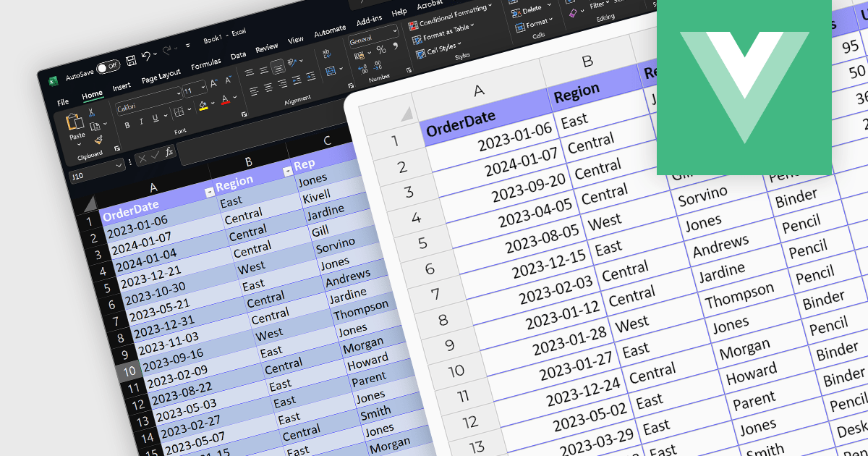Open the OrderDate column filter dropdown
Image resolution: width=868 pixels, height=456 pixels.
coord(210,192)
